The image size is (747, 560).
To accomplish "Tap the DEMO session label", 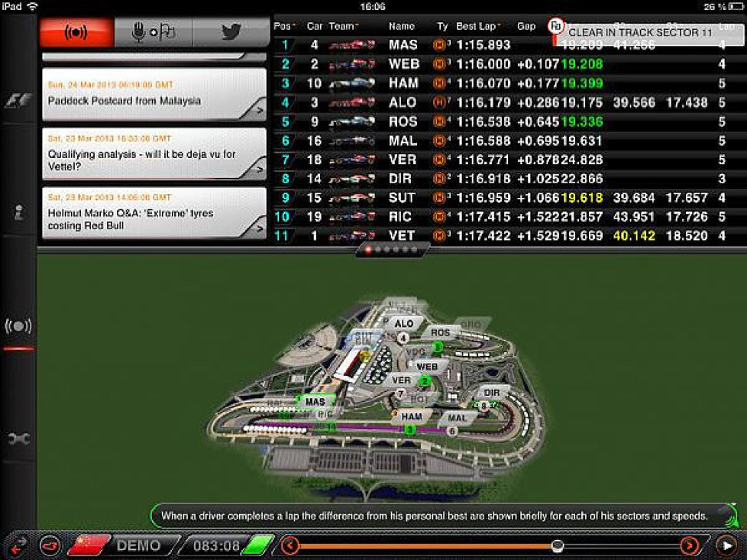I will pos(139,545).
